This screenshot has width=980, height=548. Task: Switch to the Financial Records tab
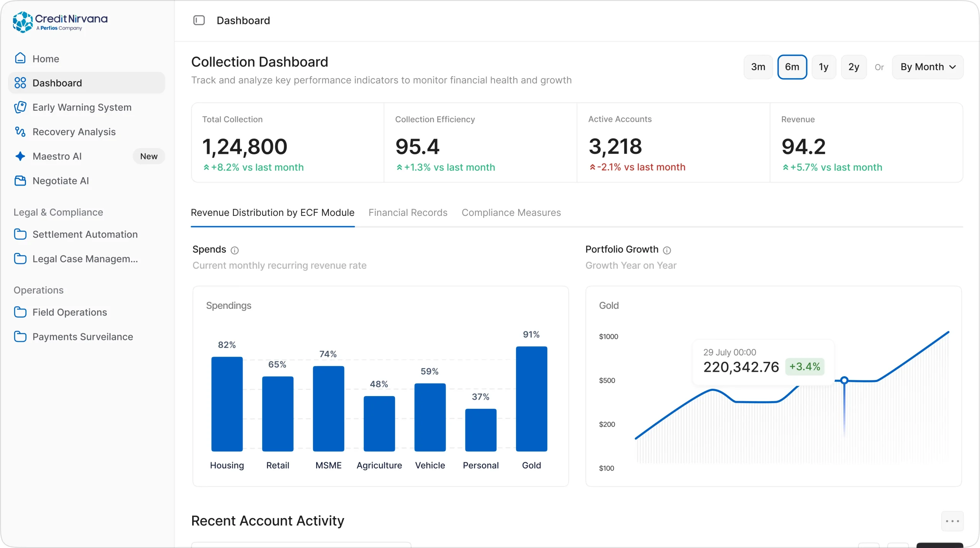click(408, 212)
